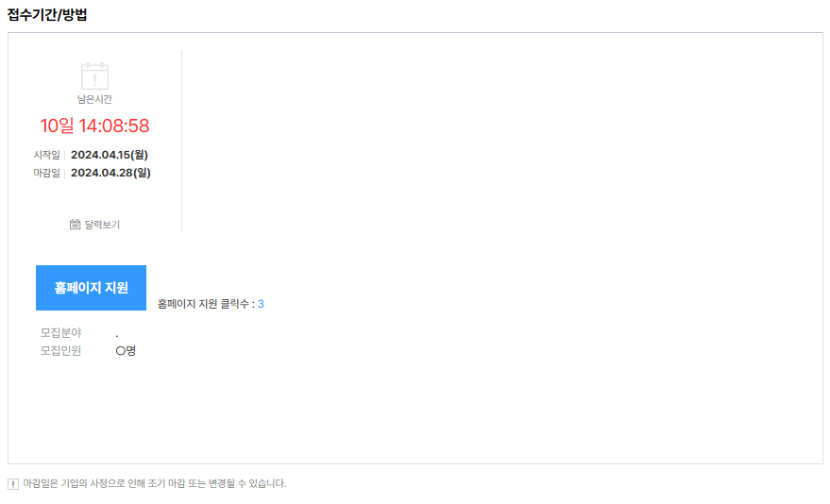
Task: Click the exclamation notice icon at bottom
Action: [13, 484]
